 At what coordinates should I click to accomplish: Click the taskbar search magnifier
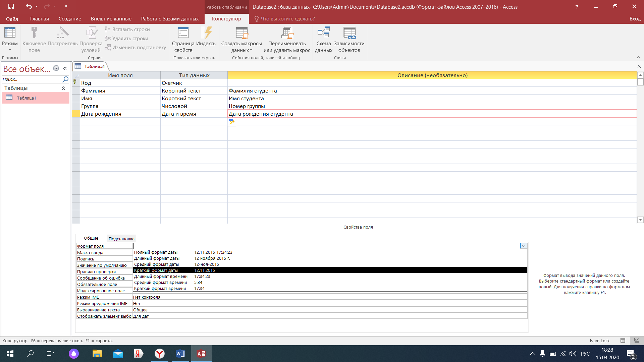[30, 354]
